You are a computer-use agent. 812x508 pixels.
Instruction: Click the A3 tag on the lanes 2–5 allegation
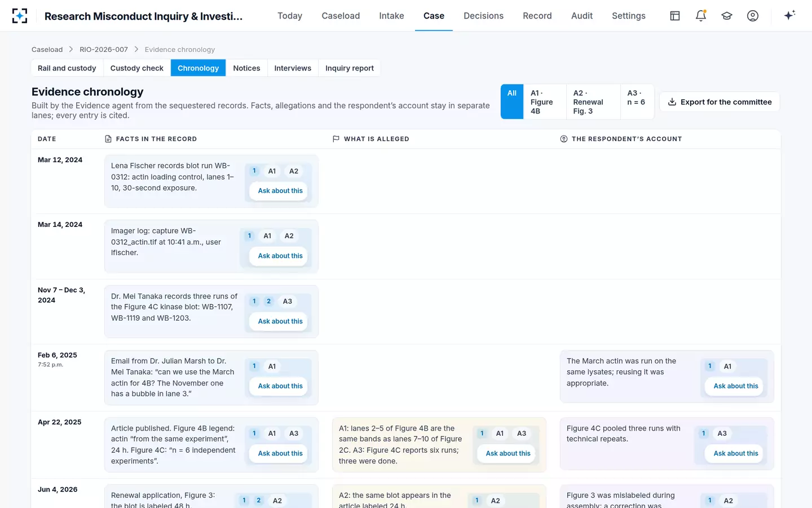[522, 433]
